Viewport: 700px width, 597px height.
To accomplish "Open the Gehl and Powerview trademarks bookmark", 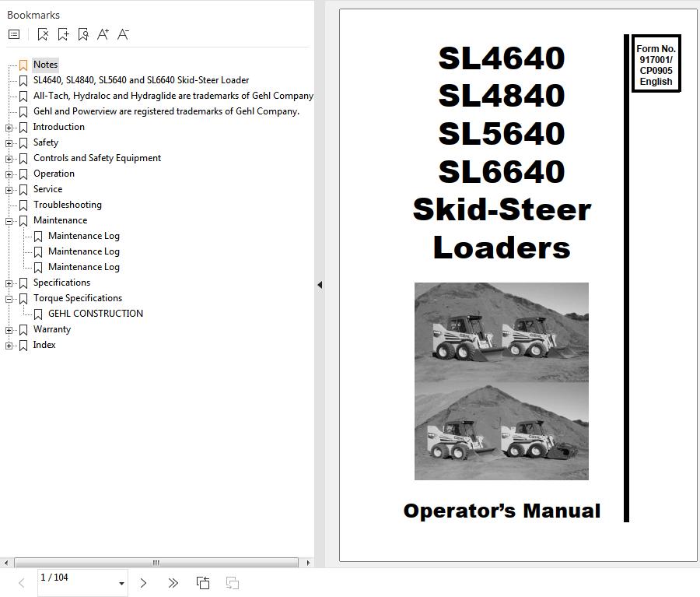I will [166, 111].
